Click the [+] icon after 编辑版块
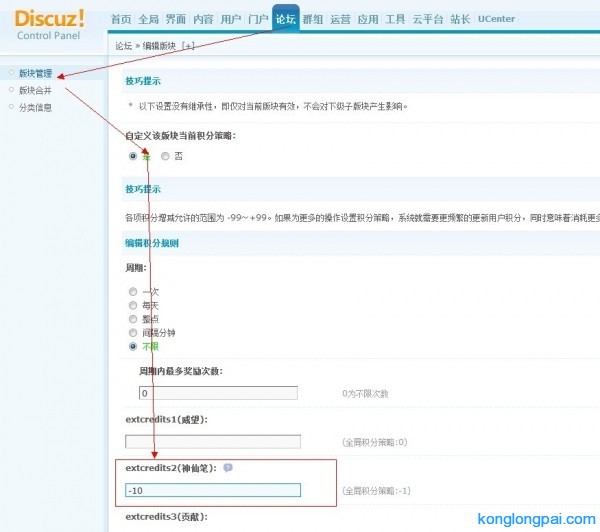This screenshot has height=532, width=600. pyautogui.click(x=189, y=45)
